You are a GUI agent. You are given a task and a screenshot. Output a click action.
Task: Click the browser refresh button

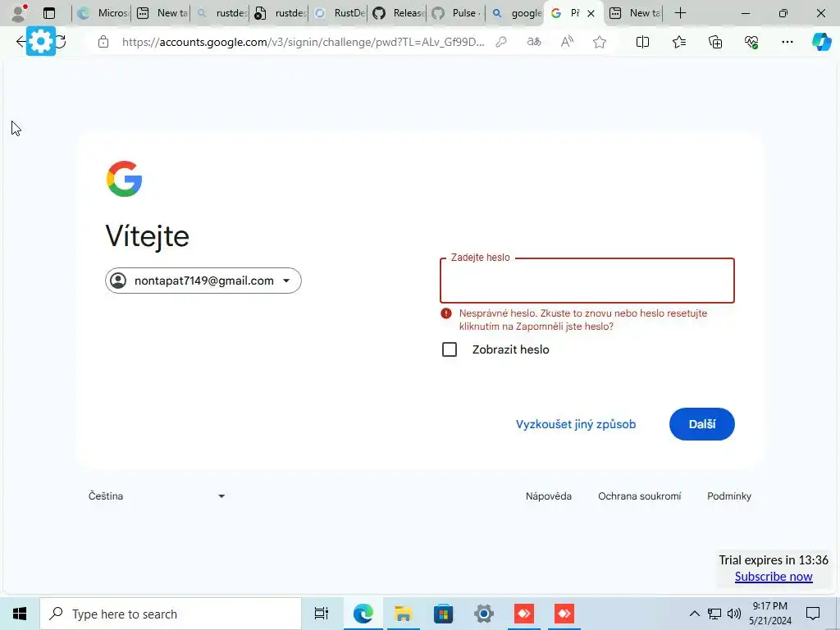point(61,41)
